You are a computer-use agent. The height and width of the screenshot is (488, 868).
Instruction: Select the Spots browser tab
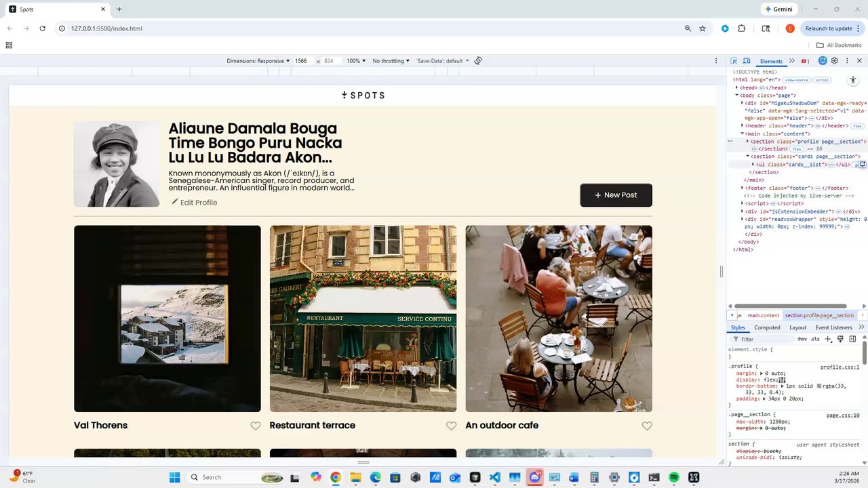[58, 9]
